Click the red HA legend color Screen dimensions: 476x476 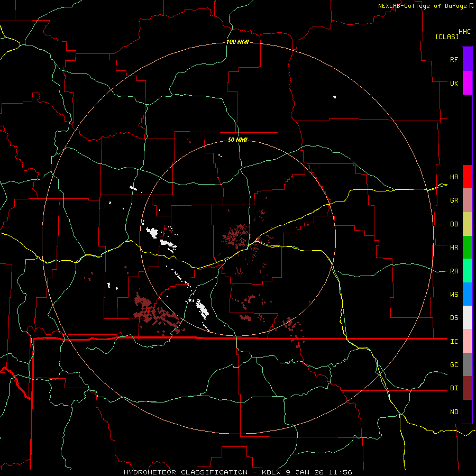(467, 177)
